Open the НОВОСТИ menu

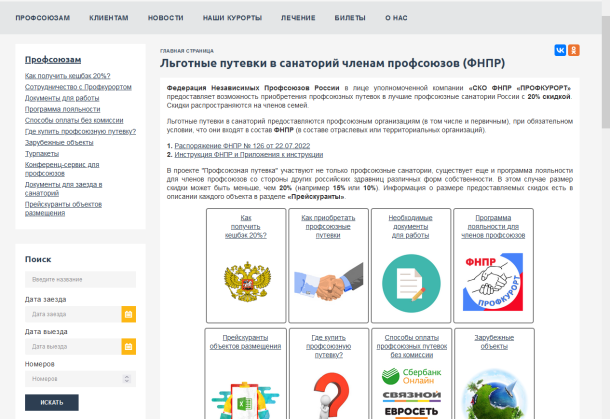[x=166, y=18]
